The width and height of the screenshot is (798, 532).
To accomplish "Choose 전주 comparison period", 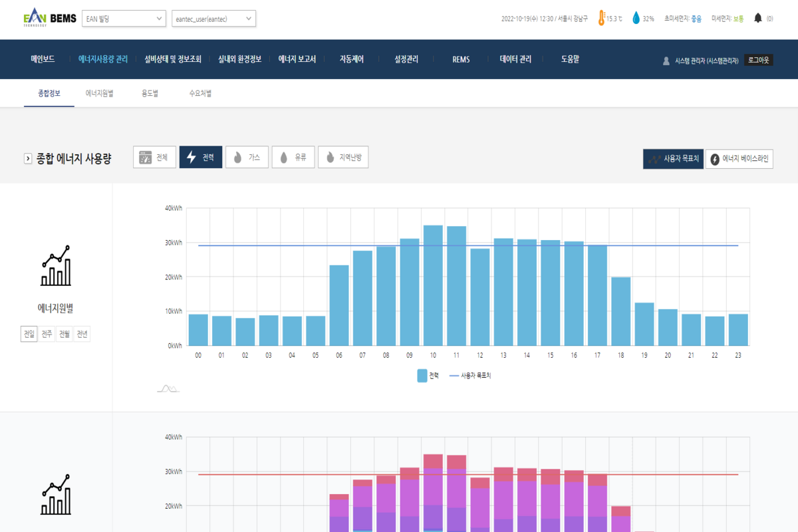I will [47, 334].
